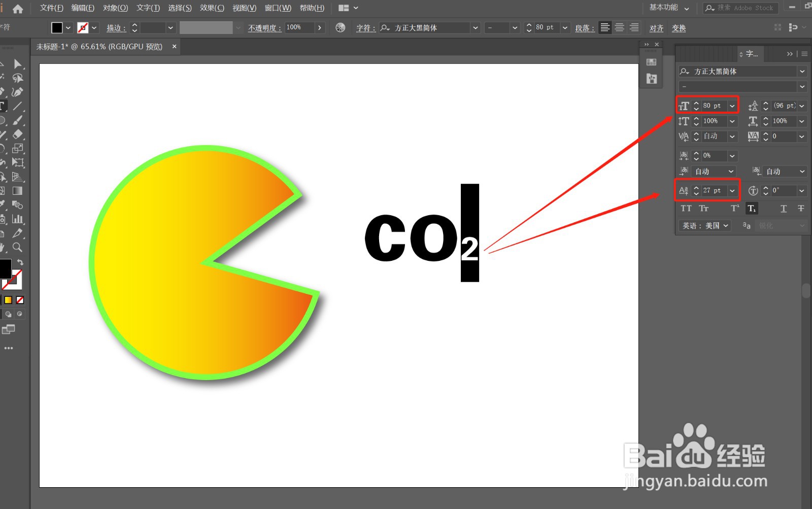The image size is (812, 509).
Task: Go to Home screen icon
Action: [x=18, y=9]
